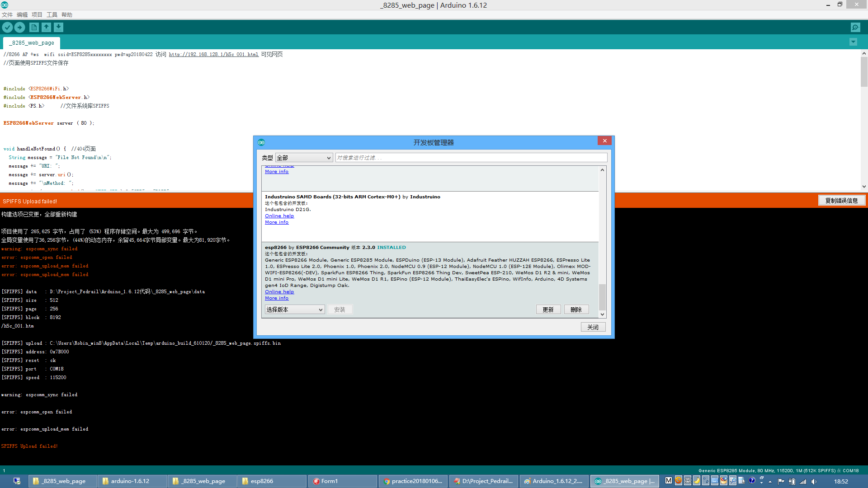This screenshot has width=868, height=488.
Task: Click the 复制错误信息 copy error button
Action: coord(841,201)
